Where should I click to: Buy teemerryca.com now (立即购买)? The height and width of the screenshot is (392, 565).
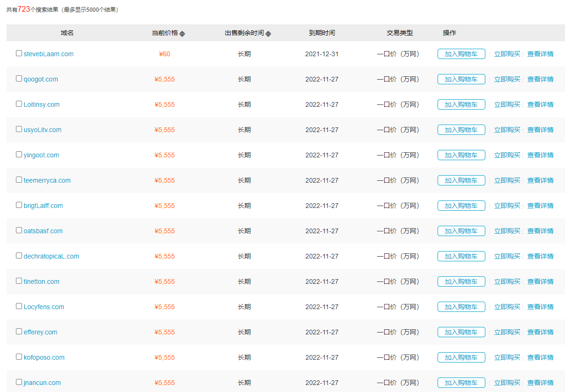[x=507, y=180]
